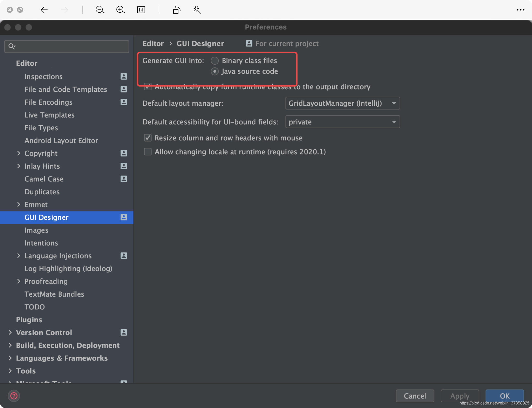Select Binary class files radio button
Viewport: 532px width, 408px height.
[215, 61]
